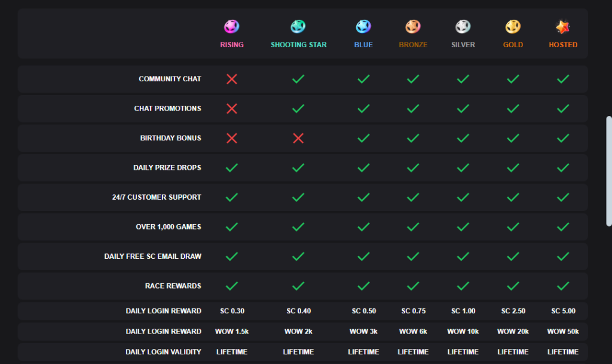Click the Gold tier star icon

click(x=513, y=27)
